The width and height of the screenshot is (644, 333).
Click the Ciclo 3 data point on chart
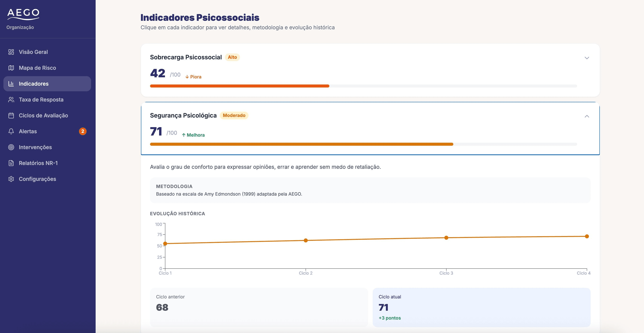click(446, 238)
